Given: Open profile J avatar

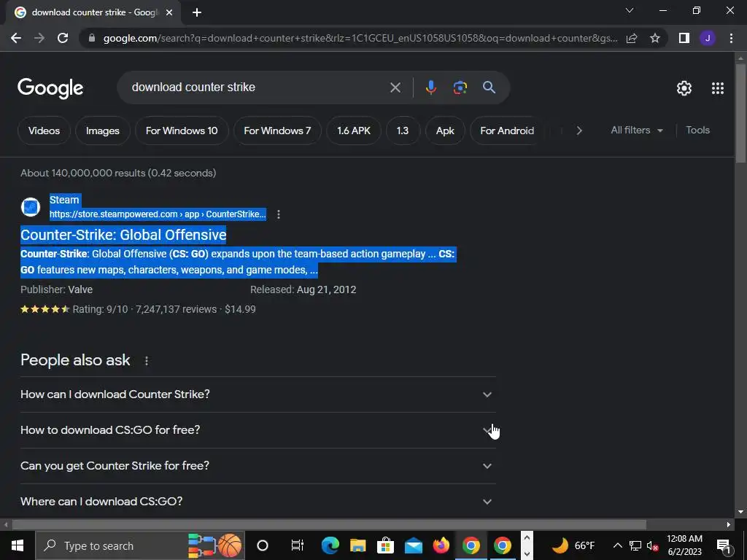Looking at the screenshot, I should tap(708, 38).
